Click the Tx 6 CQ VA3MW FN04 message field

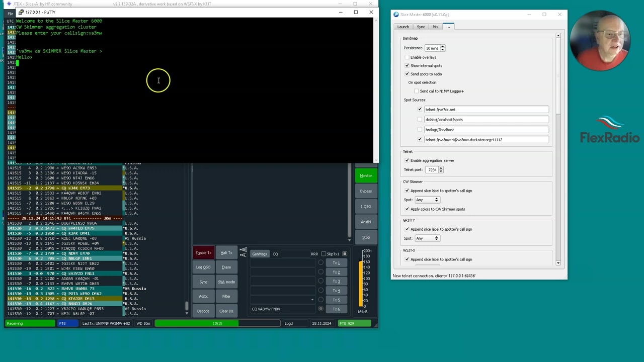click(x=283, y=309)
